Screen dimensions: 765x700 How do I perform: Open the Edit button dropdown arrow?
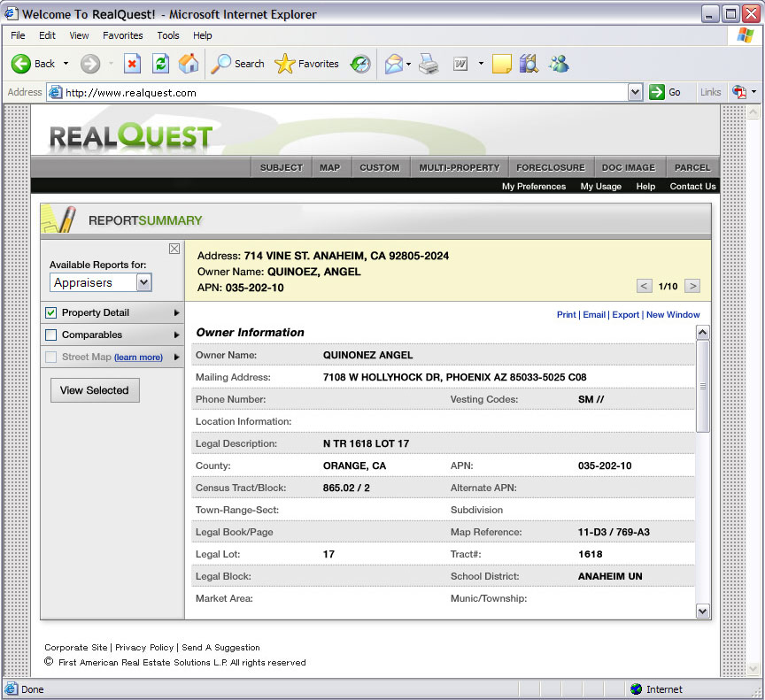pos(481,64)
